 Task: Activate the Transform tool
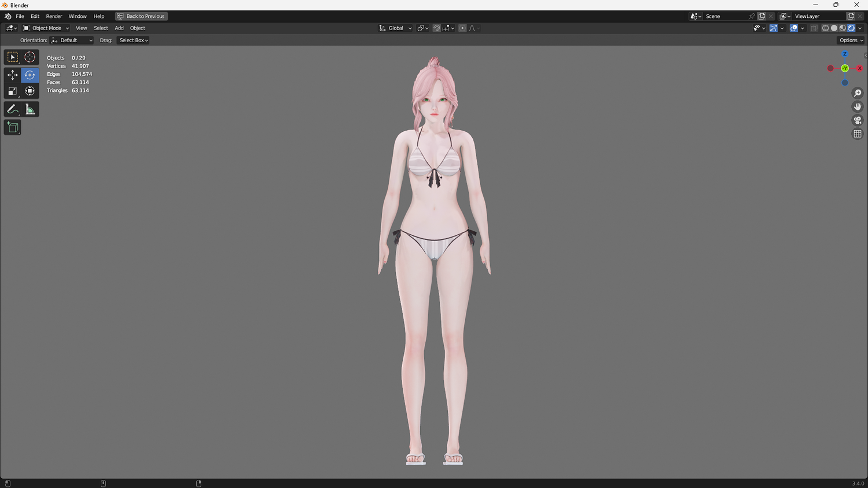[x=30, y=91]
